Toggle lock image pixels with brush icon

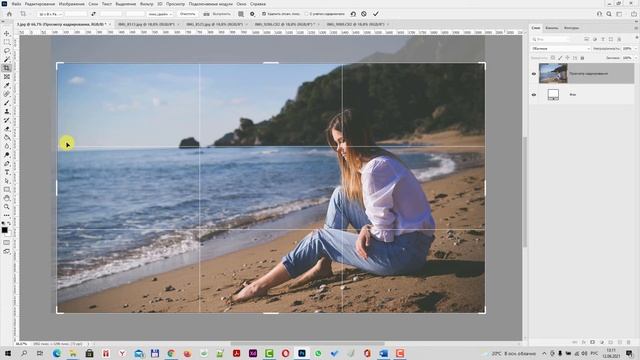560,58
